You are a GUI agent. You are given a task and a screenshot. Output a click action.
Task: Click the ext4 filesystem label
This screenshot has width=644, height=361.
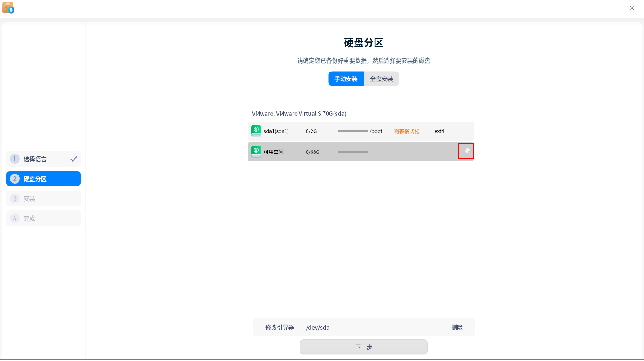pos(439,131)
